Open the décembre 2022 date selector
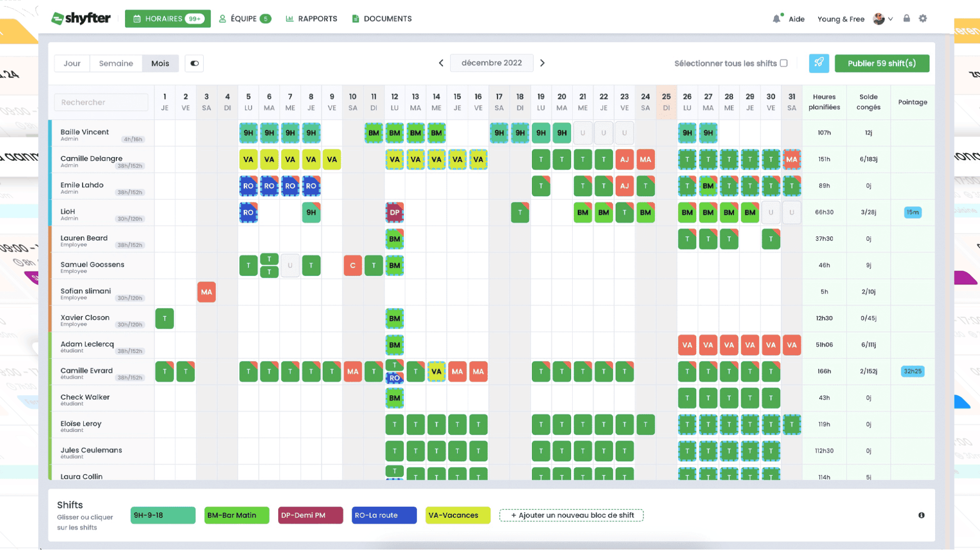This screenshot has height=551, width=980. (x=492, y=63)
